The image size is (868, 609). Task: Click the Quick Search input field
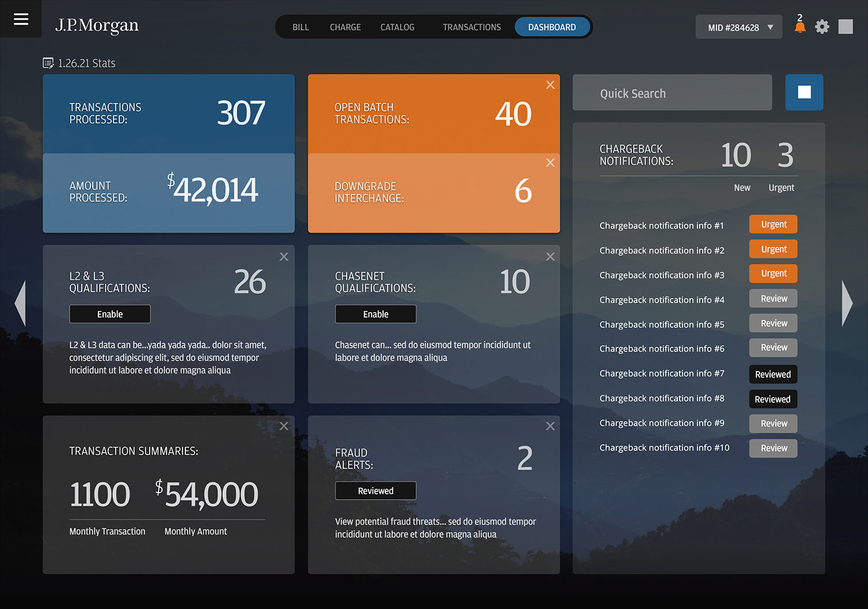tap(672, 92)
